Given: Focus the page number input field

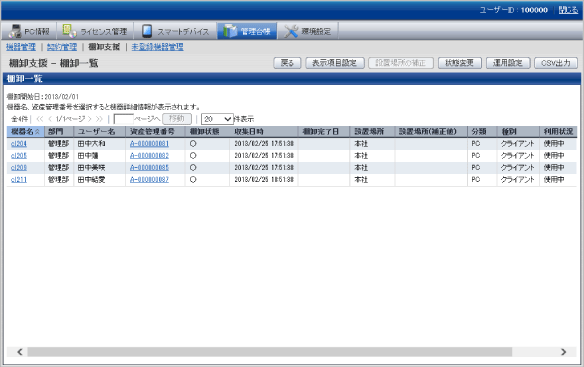Looking at the screenshot, I should 123,119.
